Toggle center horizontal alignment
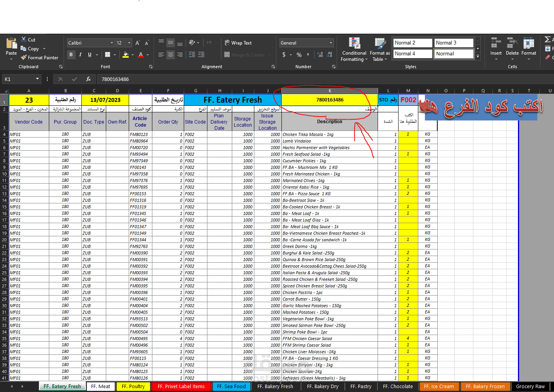The height and width of the screenshot is (392, 554). (x=171, y=55)
